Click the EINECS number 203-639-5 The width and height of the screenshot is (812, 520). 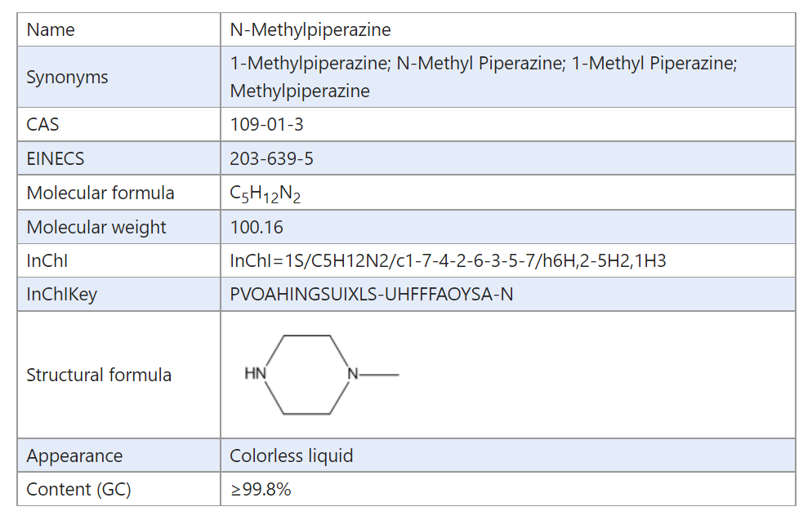click(272, 159)
